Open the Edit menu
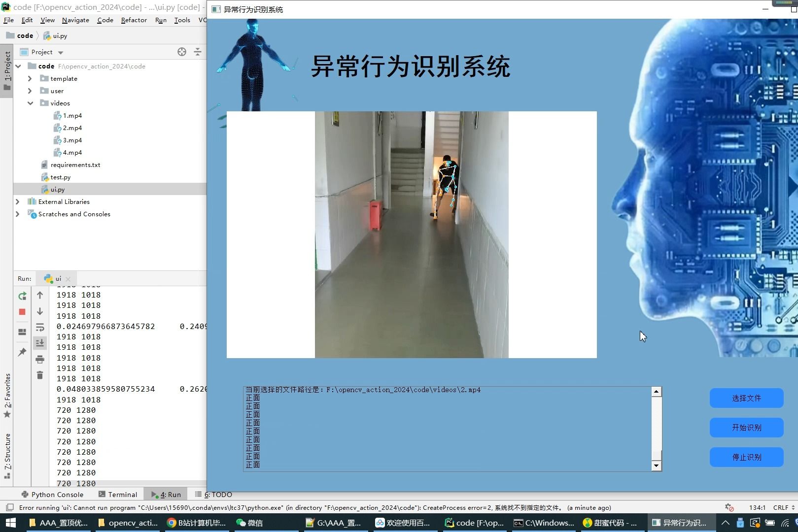798x532 pixels. pos(27,20)
